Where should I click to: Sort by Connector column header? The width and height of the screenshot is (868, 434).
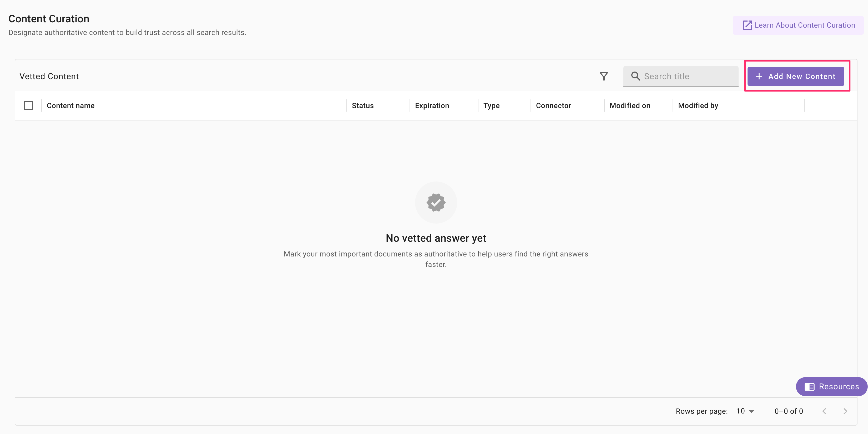click(x=553, y=105)
